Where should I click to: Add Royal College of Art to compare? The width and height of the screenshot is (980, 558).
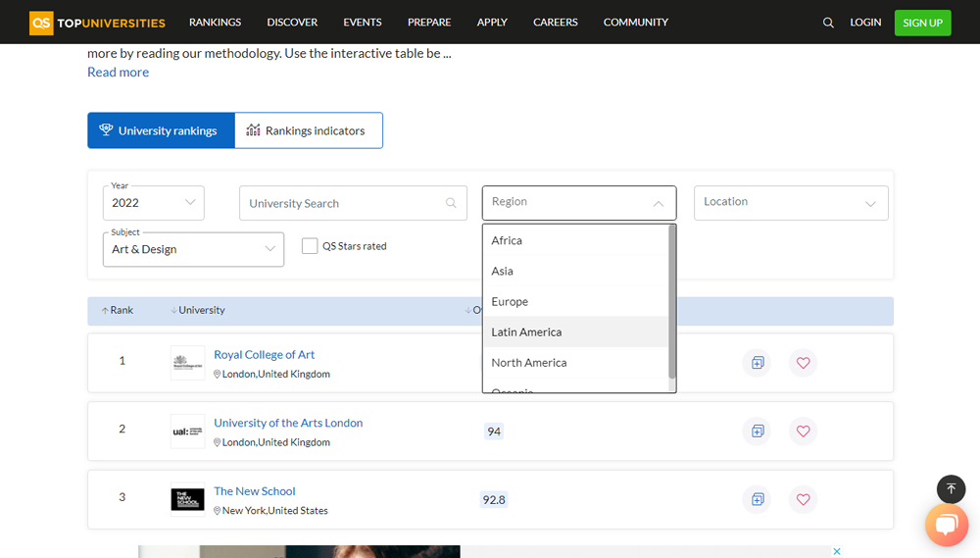tap(758, 363)
